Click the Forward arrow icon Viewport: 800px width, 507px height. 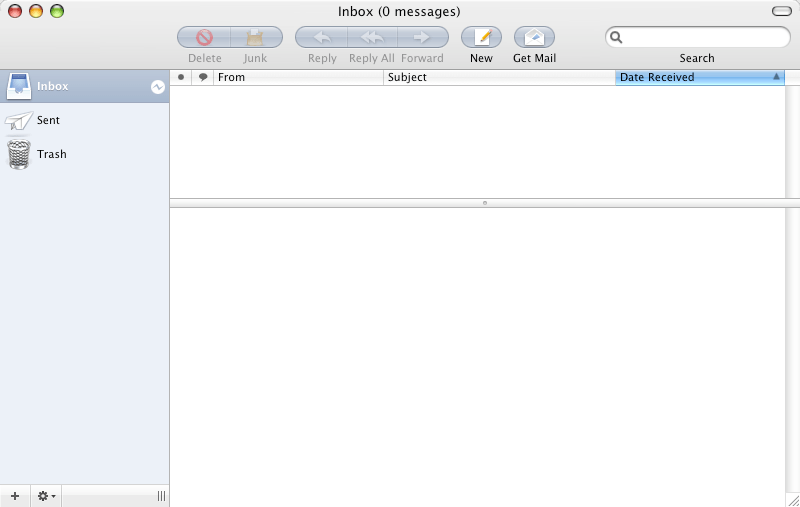422,37
